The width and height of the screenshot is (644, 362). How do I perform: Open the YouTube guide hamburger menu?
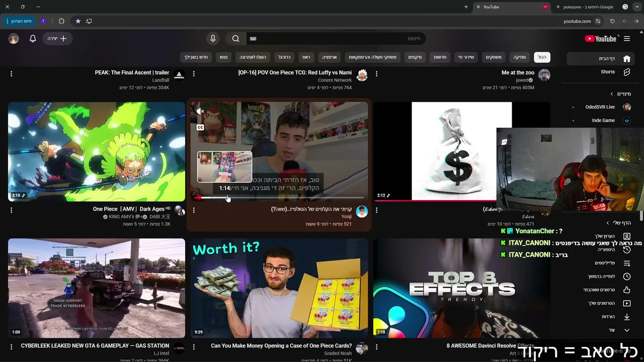(627, 39)
